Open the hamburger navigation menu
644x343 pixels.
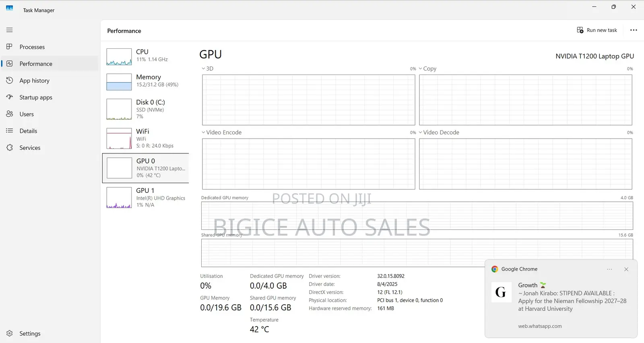pyautogui.click(x=10, y=30)
